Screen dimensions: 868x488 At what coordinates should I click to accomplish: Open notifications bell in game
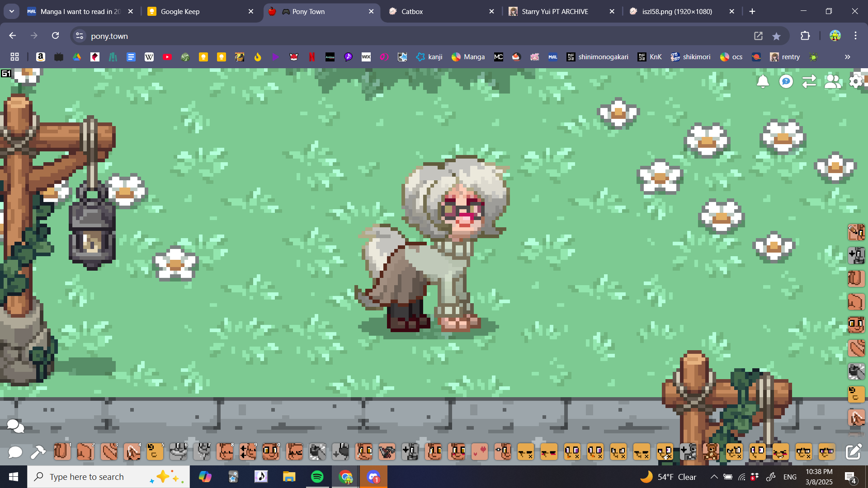[x=763, y=81]
